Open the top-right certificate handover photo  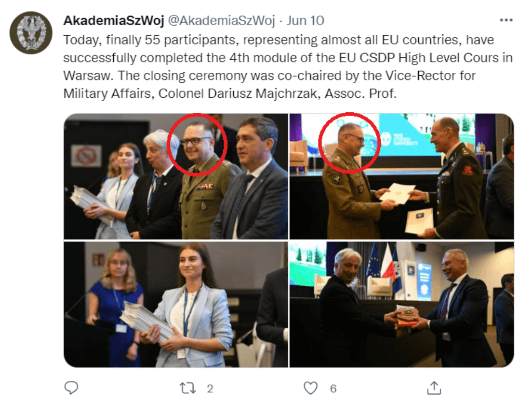402,176
